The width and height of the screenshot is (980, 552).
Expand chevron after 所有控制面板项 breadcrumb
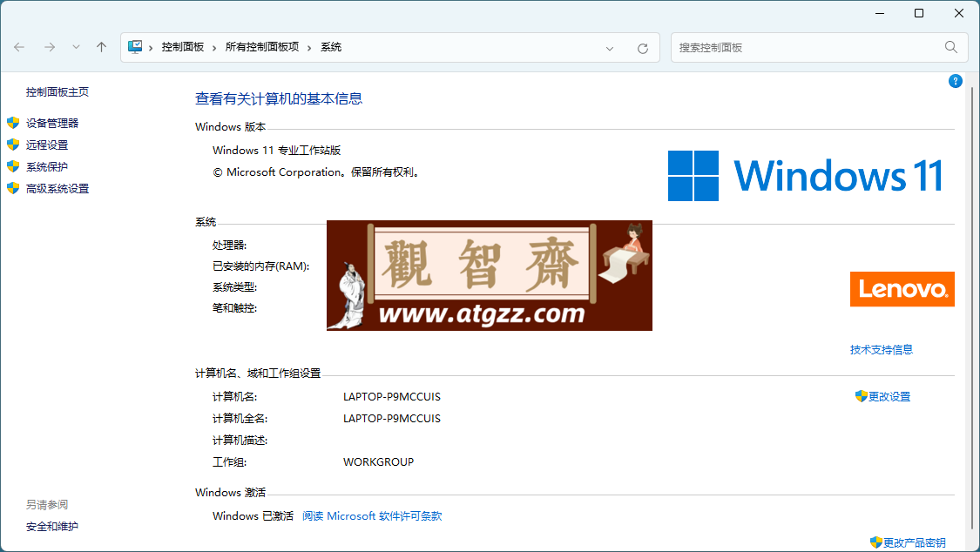[309, 48]
